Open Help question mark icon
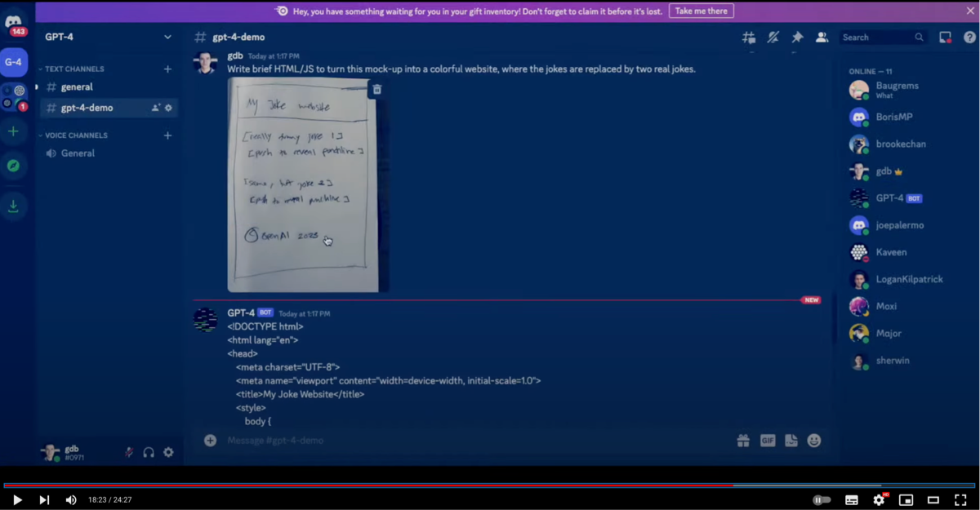980x510 pixels. 969,38
